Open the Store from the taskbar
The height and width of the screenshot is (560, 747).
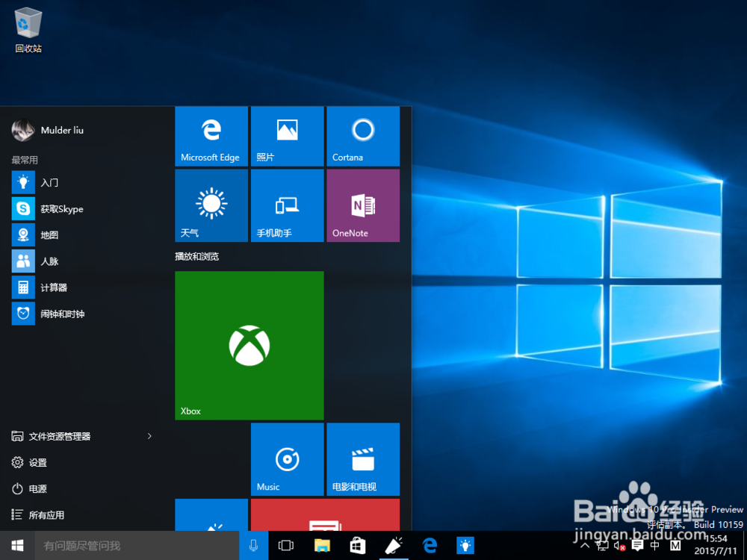pyautogui.click(x=358, y=545)
